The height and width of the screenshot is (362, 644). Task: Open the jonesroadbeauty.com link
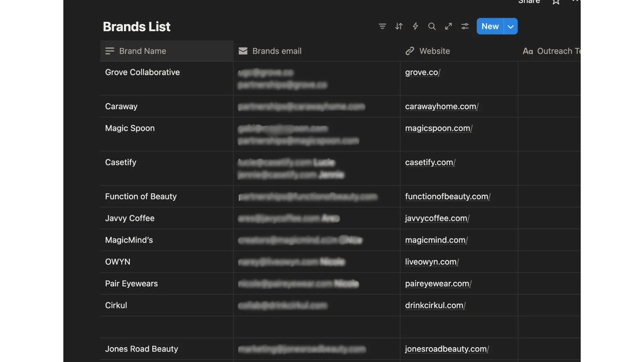coord(446,349)
